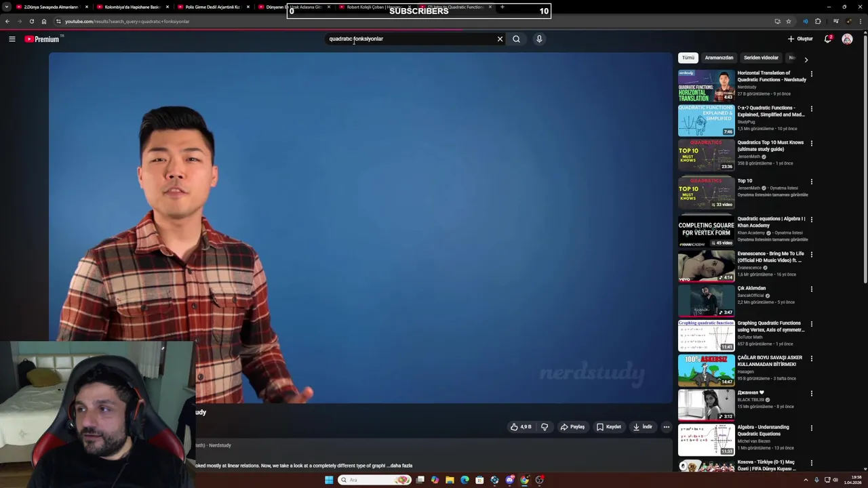This screenshot has width=868, height=488.
Task: Open options menu for Çık Aklımdan video
Action: (812, 289)
